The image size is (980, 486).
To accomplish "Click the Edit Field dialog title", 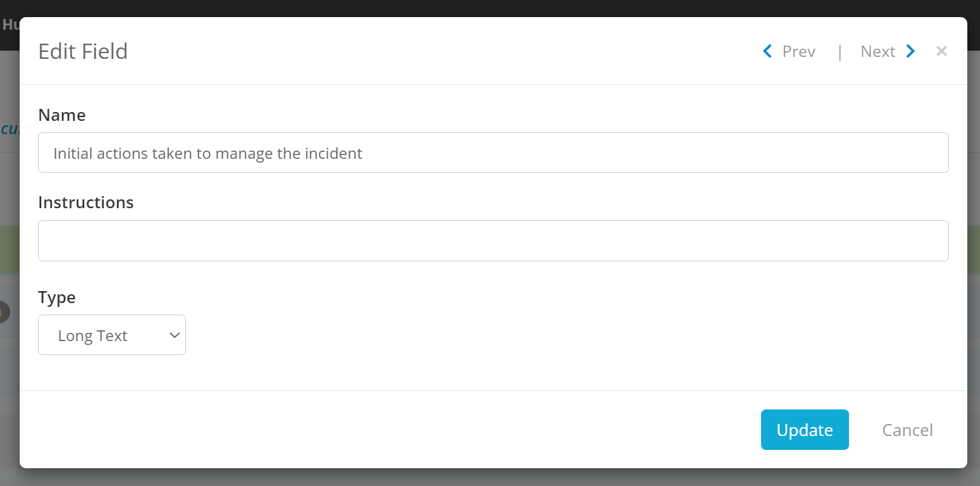I will (83, 51).
